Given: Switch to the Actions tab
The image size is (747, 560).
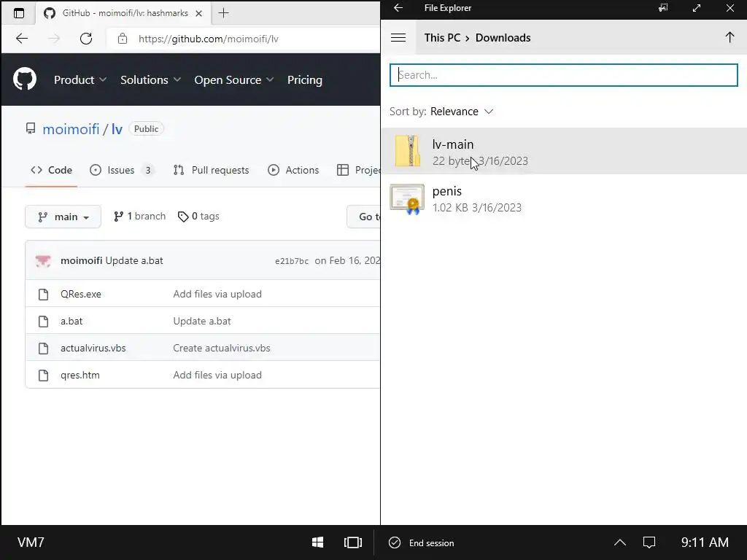Looking at the screenshot, I should pyautogui.click(x=293, y=170).
